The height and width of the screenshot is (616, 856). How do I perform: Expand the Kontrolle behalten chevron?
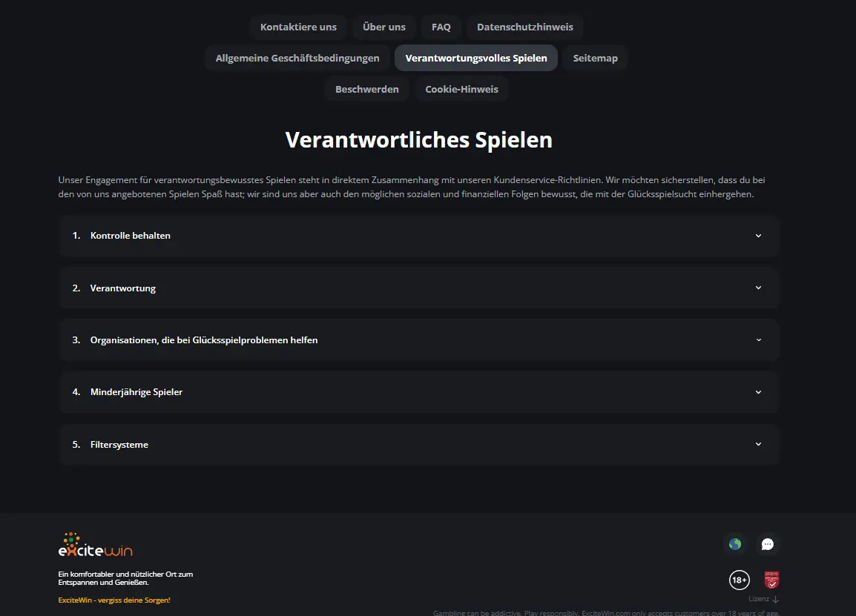point(758,236)
